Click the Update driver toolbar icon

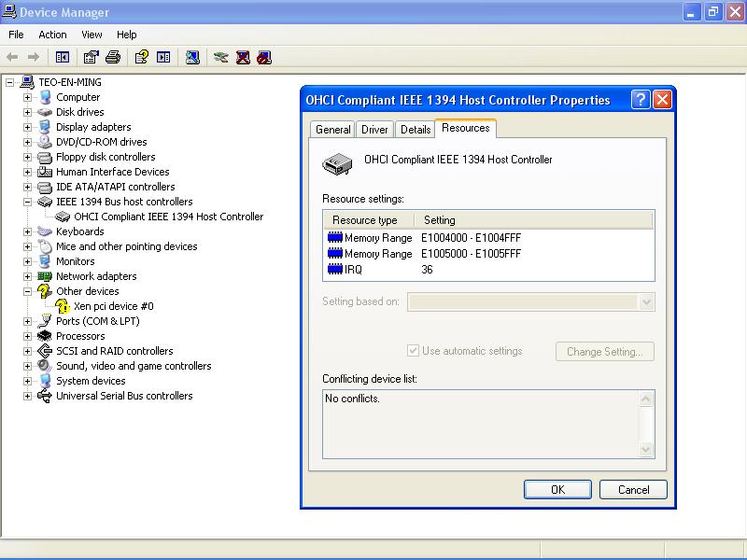(220, 57)
